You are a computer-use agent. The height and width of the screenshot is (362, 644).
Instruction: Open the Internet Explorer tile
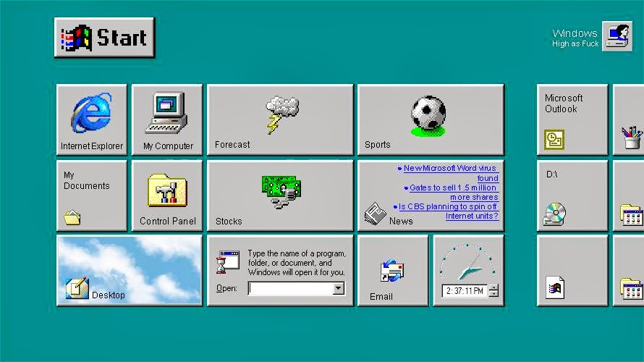[x=92, y=119]
